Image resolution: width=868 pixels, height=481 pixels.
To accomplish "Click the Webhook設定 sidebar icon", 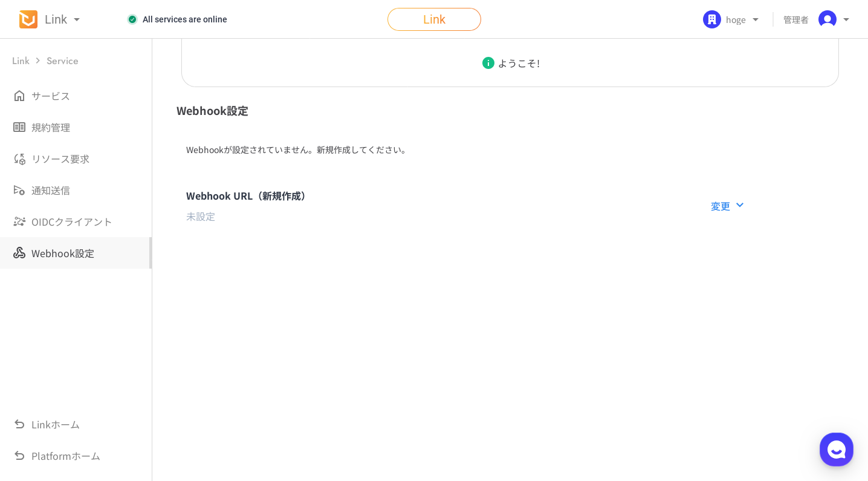I will tap(19, 253).
